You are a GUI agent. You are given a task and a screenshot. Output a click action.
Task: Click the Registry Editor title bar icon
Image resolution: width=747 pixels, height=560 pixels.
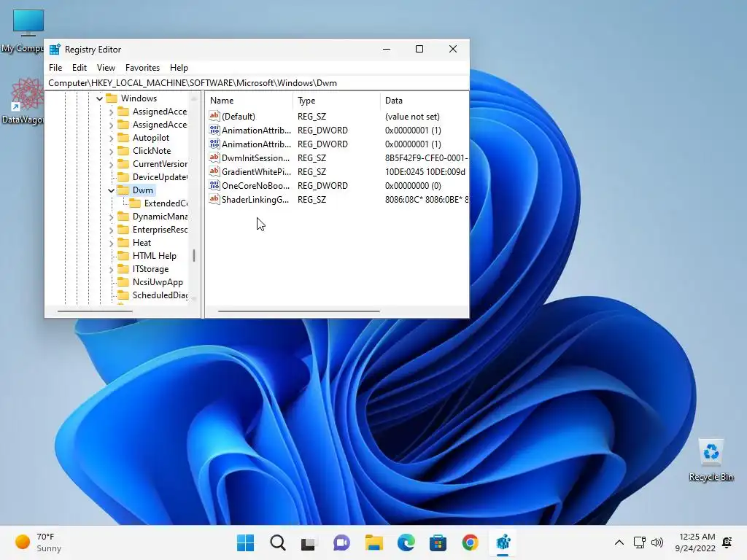tap(55, 49)
